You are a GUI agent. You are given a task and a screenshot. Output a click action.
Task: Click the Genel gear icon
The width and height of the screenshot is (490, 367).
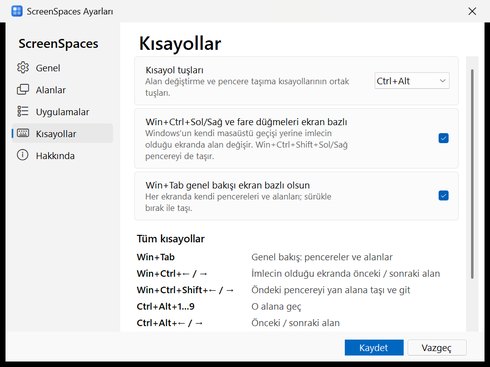[23, 68]
